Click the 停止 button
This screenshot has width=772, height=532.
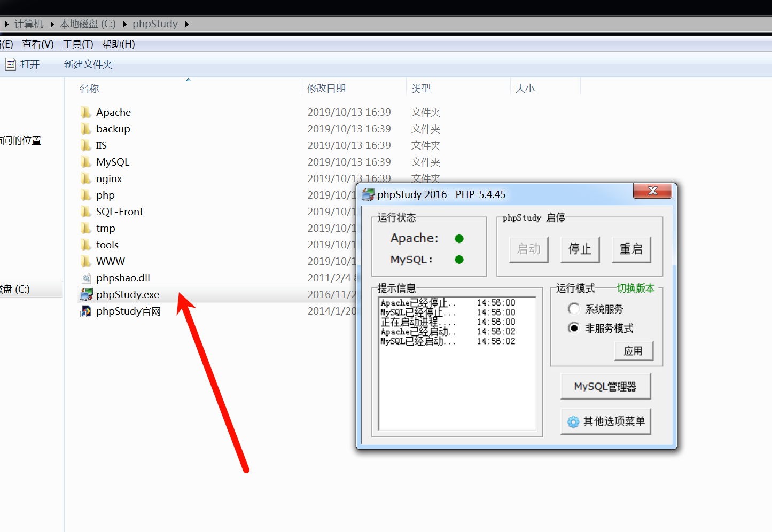coord(580,249)
